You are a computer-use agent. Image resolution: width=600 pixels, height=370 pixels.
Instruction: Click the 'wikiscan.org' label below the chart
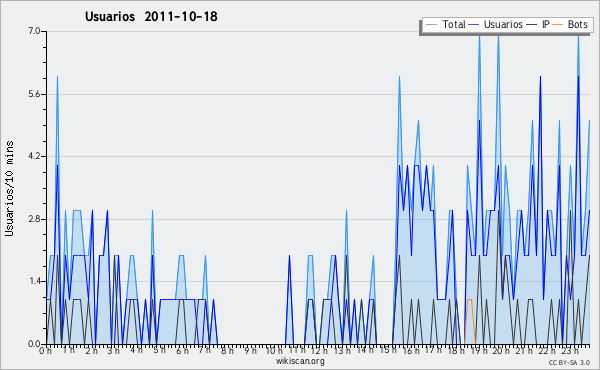[x=300, y=361]
